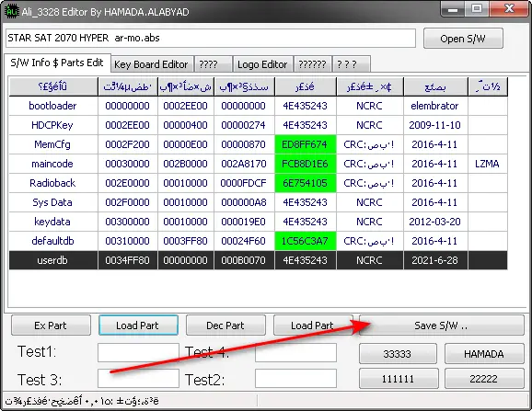Click green CRC cell ED8FF674
Image resolution: width=532 pixels, height=411 pixels.
(306, 144)
